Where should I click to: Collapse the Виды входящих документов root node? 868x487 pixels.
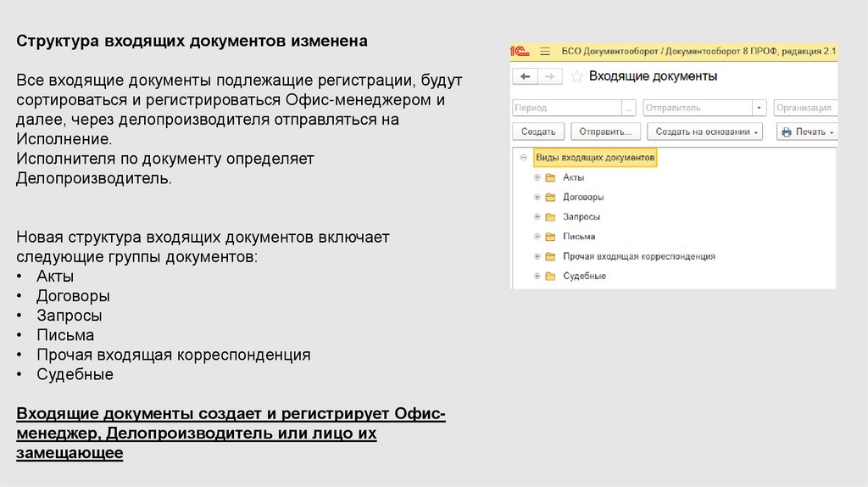523,158
